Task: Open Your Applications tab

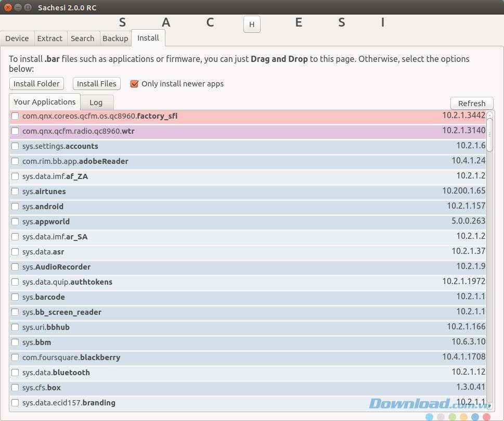Action: [x=45, y=102]
